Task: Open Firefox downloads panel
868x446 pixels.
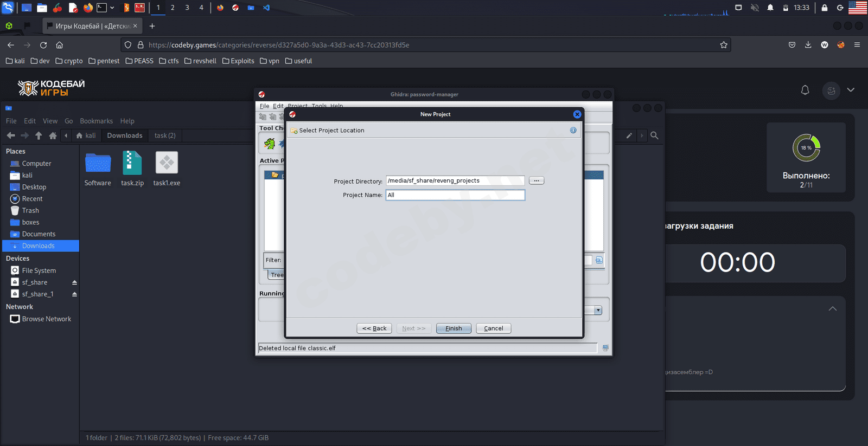Action: [808, 45]
